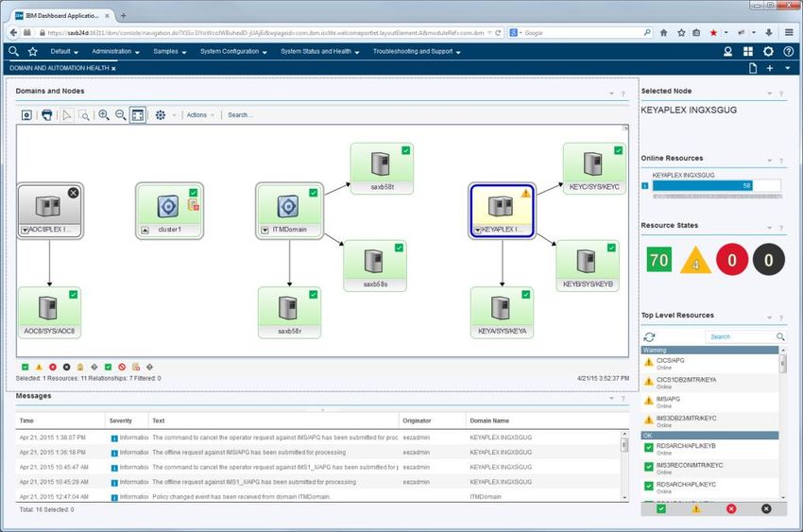Screen dimensions: 803x532
Task: Open the user profile icon
Action: coord(727,52)
